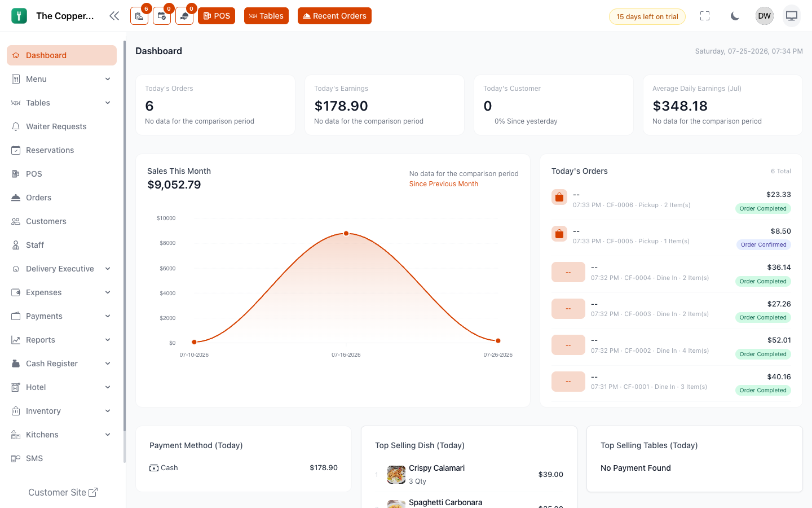Open POS in sidebar
The width and height of the screenshot is (812, 508).
click(62, 174)
